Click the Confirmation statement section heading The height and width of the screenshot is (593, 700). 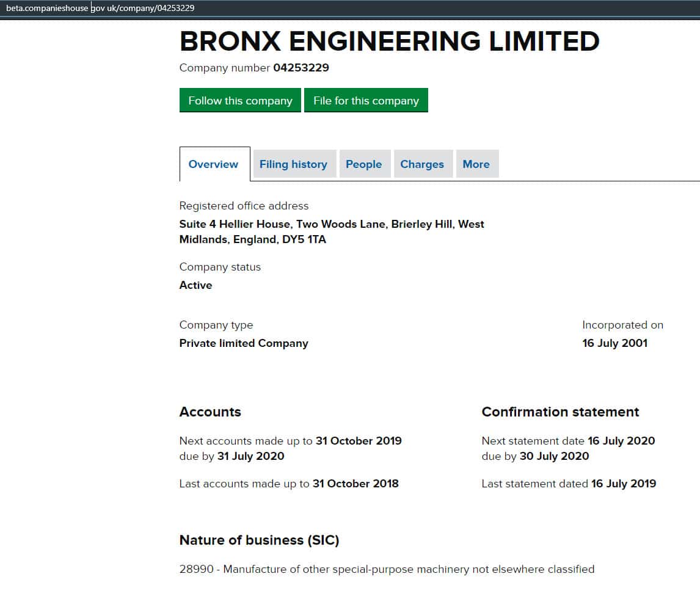(560, 412)
